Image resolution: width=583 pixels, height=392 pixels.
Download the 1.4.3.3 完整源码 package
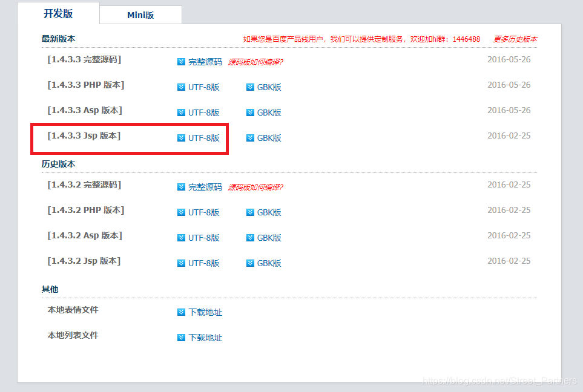pos(205,62)
